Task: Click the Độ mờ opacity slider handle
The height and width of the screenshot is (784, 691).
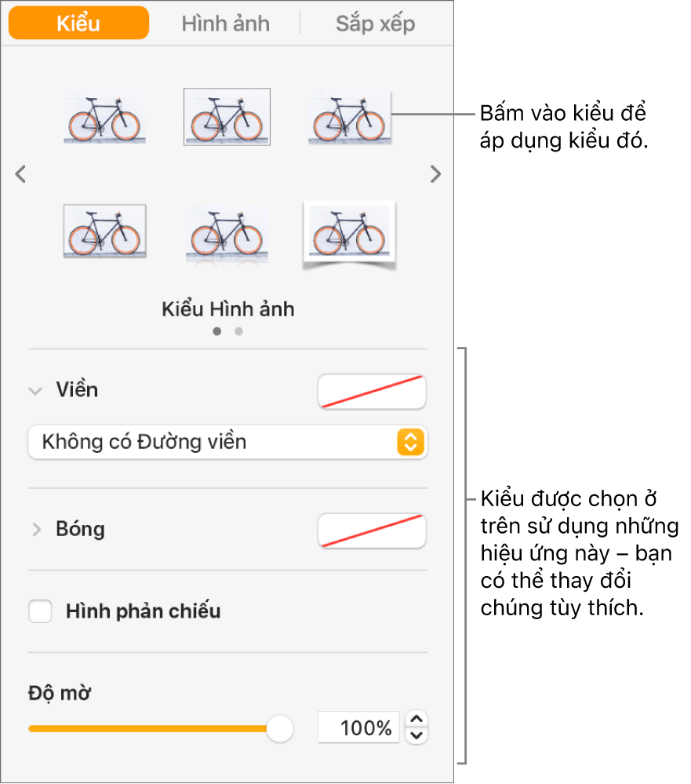Action: [280, 728]
